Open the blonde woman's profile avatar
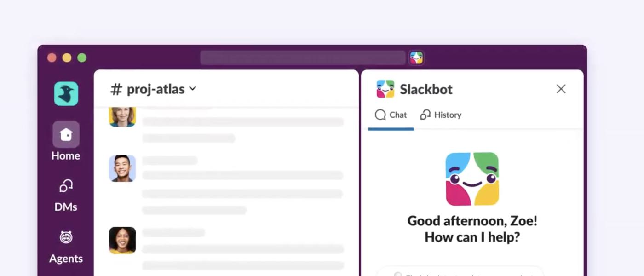644x276 pixels. pos(122,116)
